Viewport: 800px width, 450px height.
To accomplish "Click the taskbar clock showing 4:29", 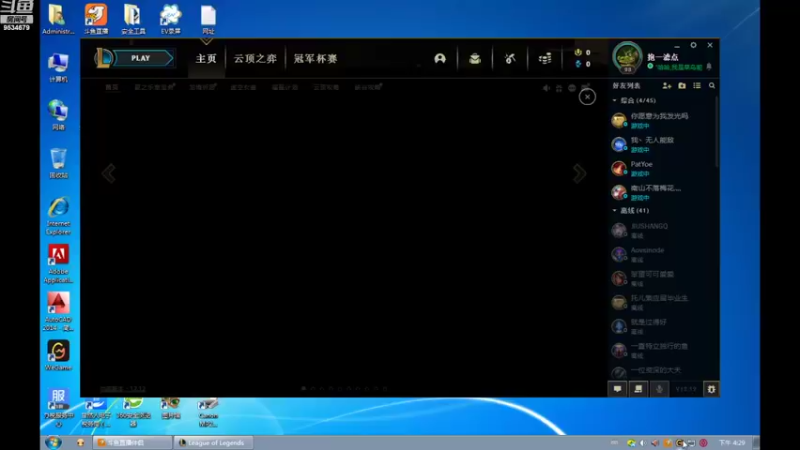I will pos(732,443).
